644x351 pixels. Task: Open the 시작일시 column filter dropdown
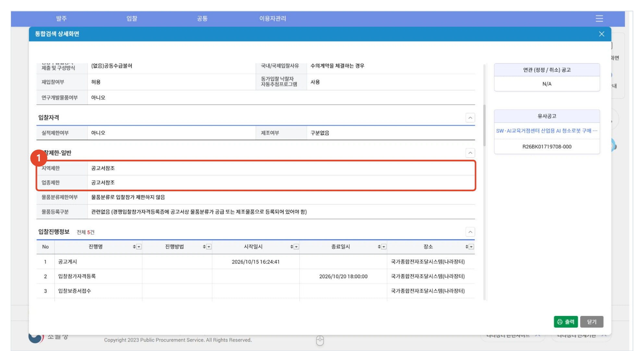tap(297, 247)
